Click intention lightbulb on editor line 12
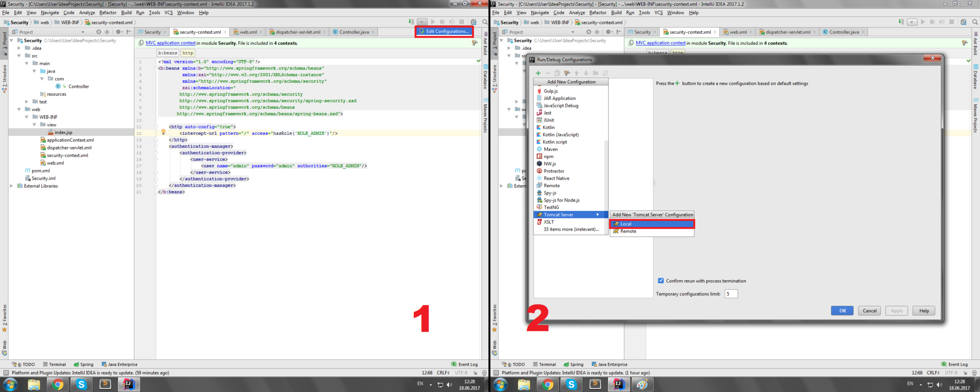 tap(163, 132)
